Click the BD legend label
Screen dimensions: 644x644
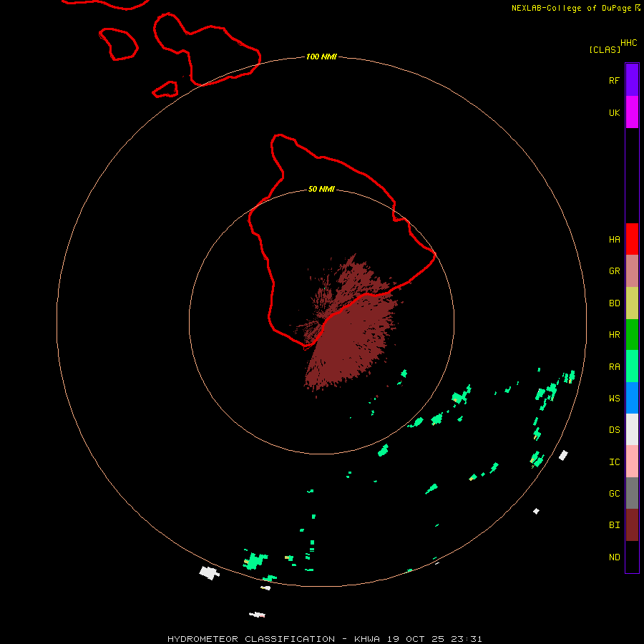click(x=615, y=303)
